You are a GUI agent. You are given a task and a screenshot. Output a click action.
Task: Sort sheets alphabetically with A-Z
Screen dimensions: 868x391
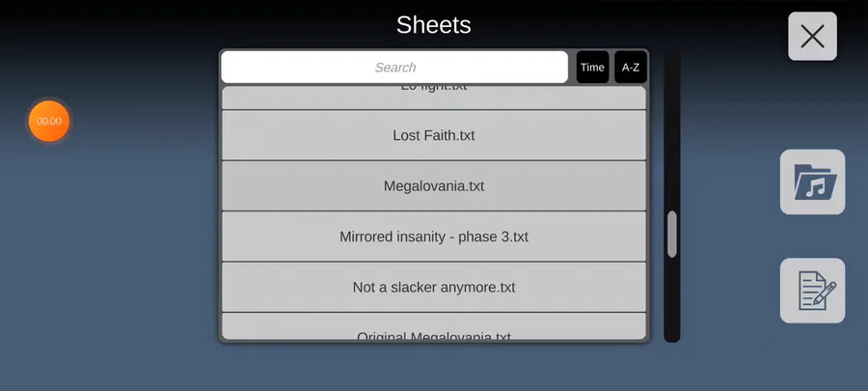pyautogui.click(x=631, y=67)
